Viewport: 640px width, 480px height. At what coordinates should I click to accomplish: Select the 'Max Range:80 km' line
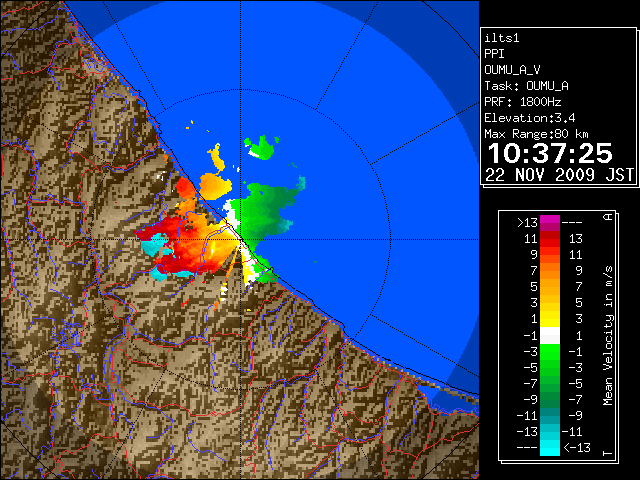536,134
